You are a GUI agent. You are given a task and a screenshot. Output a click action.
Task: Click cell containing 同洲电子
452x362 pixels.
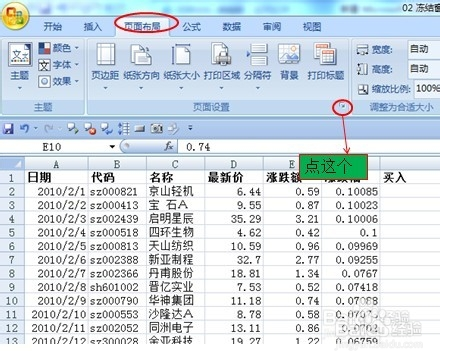point(175,328)
